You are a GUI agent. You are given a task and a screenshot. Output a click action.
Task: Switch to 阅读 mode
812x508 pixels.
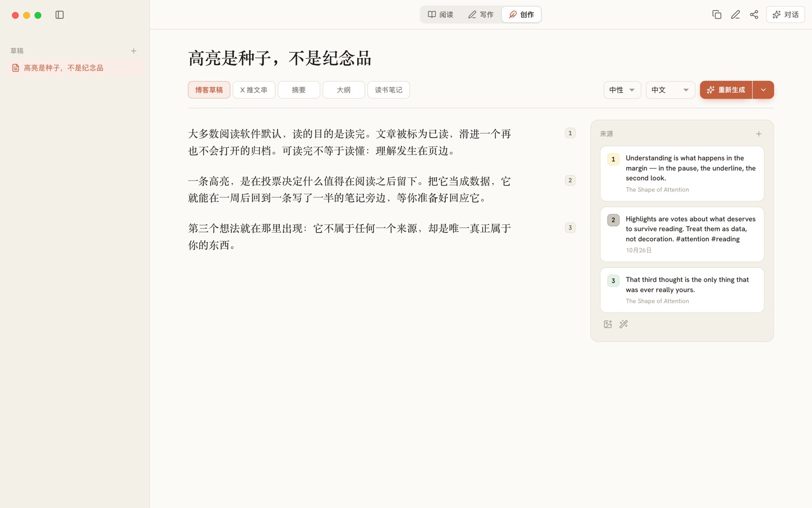pyautogui.click(x=441, y=15)
